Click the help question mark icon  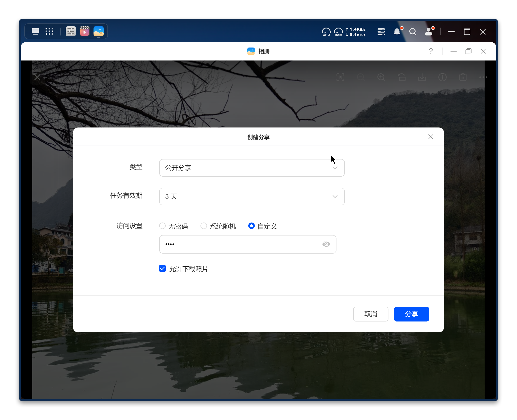click(430, 51)
